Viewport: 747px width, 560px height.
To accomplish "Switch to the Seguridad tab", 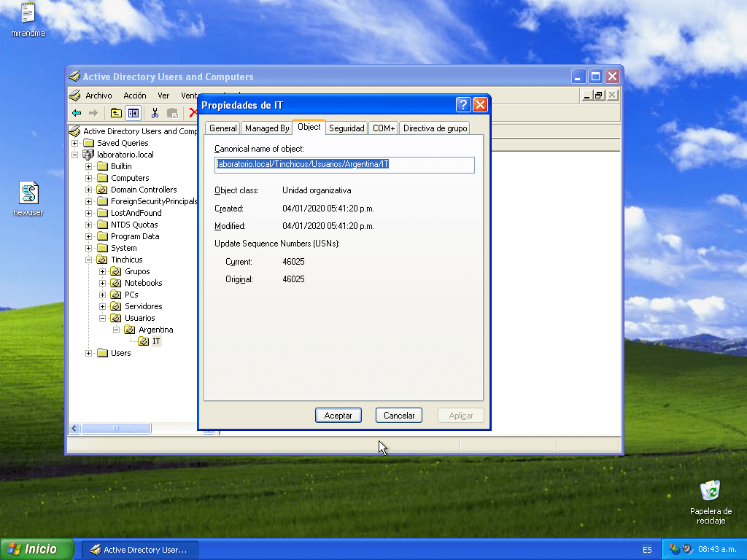I will pos(347,128).
